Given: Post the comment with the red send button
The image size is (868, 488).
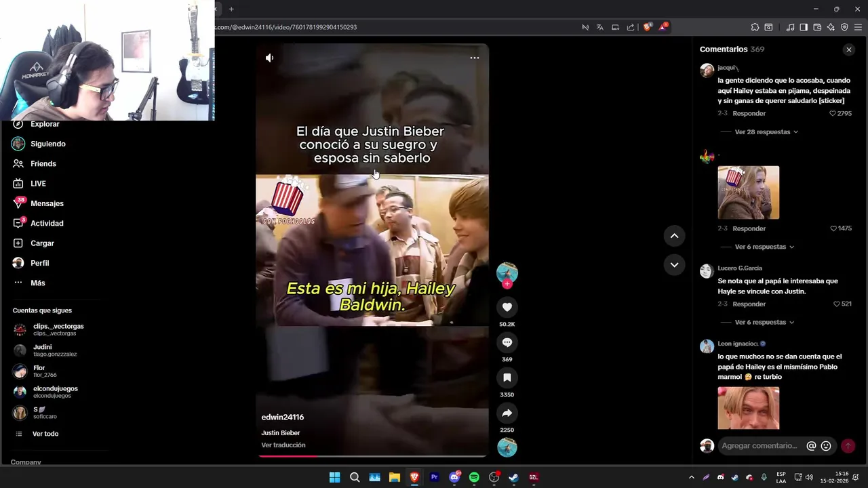Looking at the screenshot, I should coord(848,446).
